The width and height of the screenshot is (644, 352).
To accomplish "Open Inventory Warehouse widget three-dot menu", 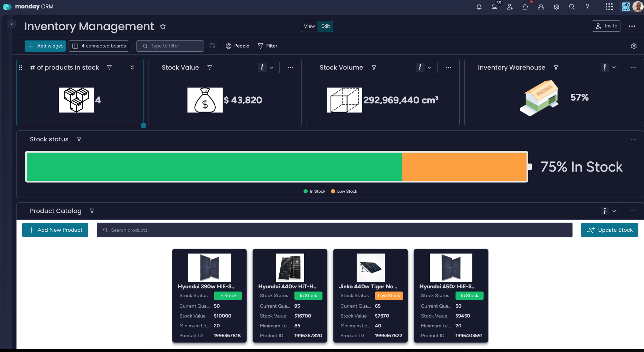I will [633, 68].
